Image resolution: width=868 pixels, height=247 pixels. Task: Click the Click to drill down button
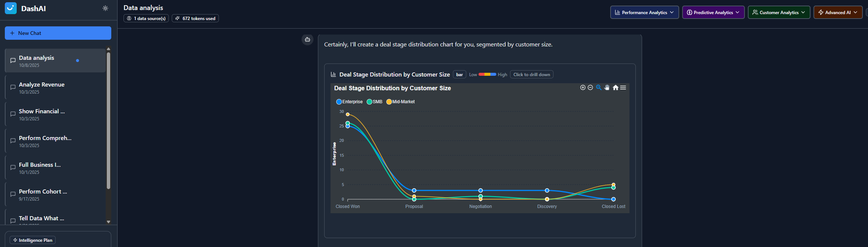[x=532, y=74]
